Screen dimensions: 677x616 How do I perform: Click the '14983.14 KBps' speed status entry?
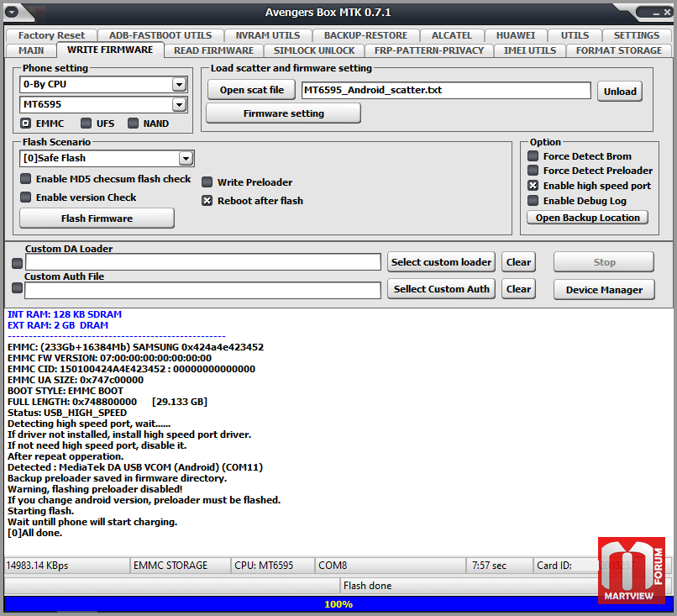tap(67, 566)
